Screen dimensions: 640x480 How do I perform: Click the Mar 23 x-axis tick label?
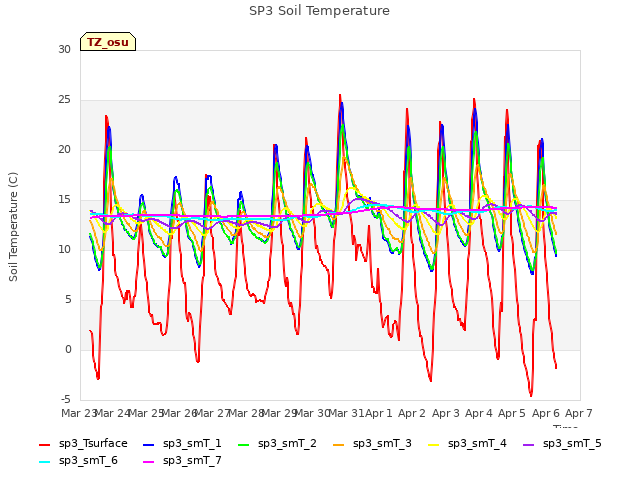tap(78, 413)
